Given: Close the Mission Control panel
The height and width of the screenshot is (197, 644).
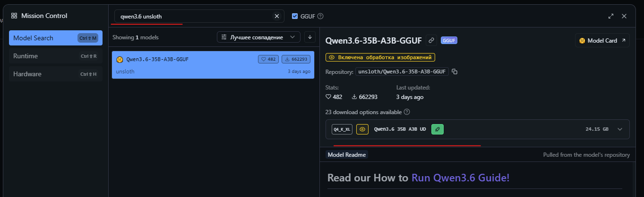Looking at the screenshot, I should pos(624,16).
